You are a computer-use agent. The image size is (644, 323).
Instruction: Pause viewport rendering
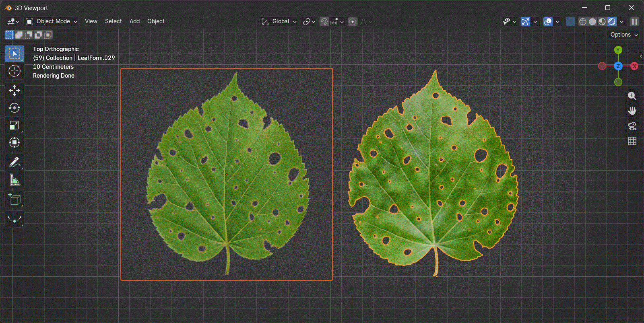634,22
